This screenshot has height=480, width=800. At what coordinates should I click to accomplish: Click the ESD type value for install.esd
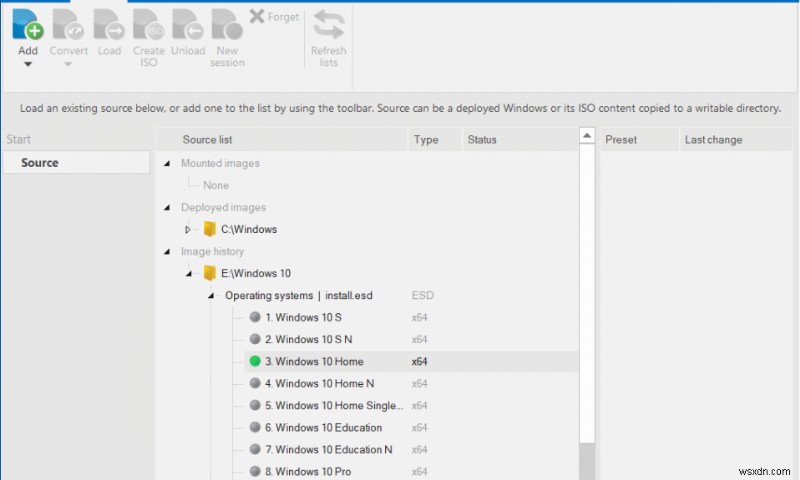(x=422, y=295)
